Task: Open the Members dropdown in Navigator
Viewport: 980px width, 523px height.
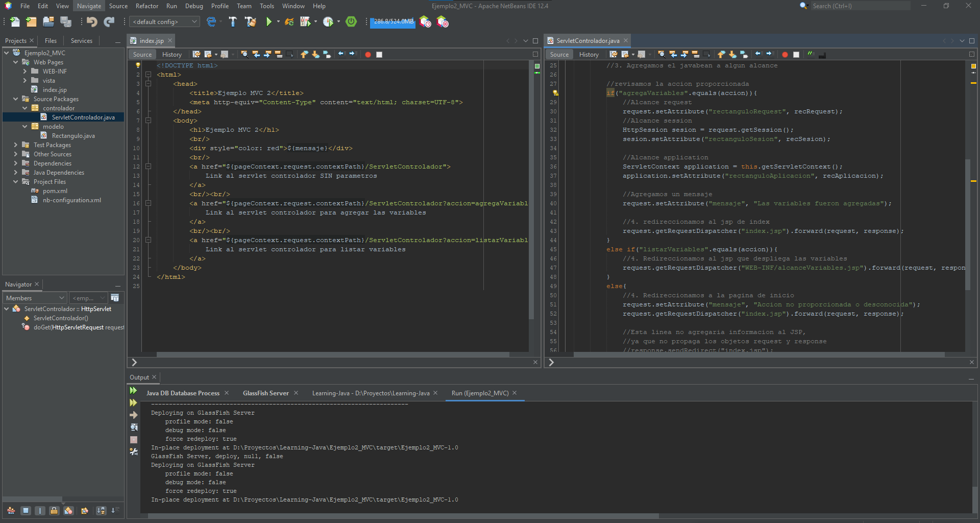Action: coord(35,298)
